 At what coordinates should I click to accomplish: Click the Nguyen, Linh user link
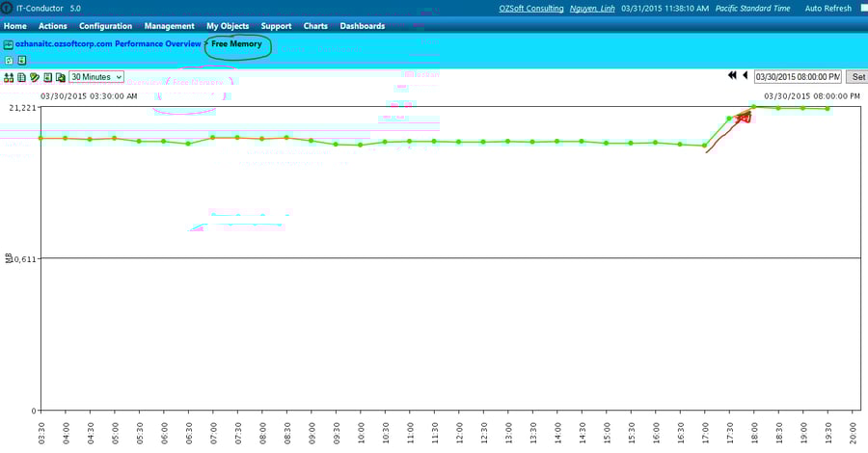point(593,8)
